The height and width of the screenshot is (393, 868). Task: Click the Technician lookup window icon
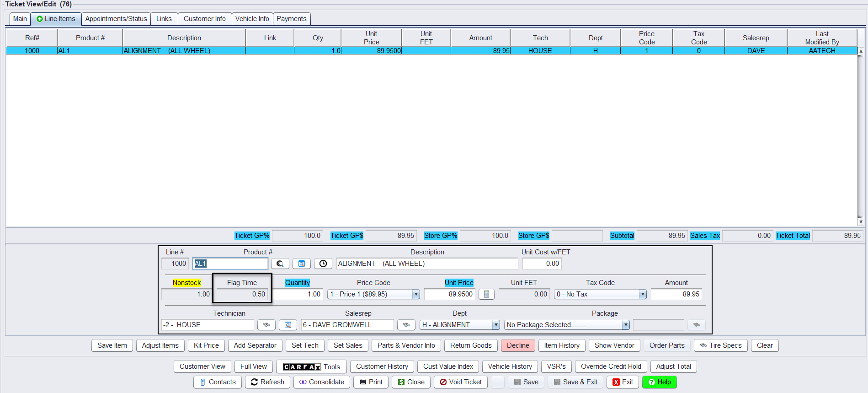(288, 325)
